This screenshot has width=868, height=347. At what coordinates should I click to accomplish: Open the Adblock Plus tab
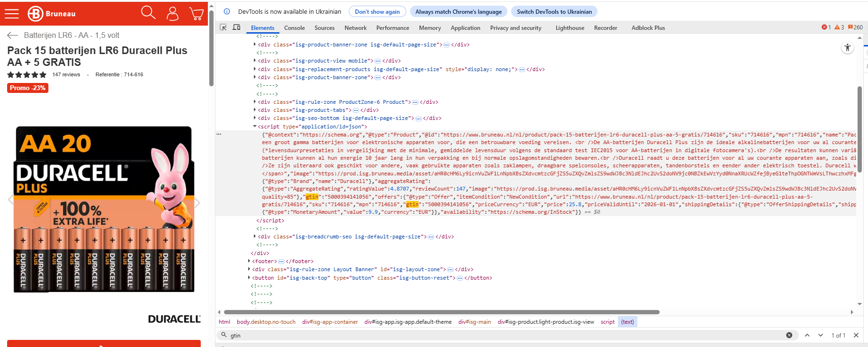pyautogui.click(x=648, y=27)
